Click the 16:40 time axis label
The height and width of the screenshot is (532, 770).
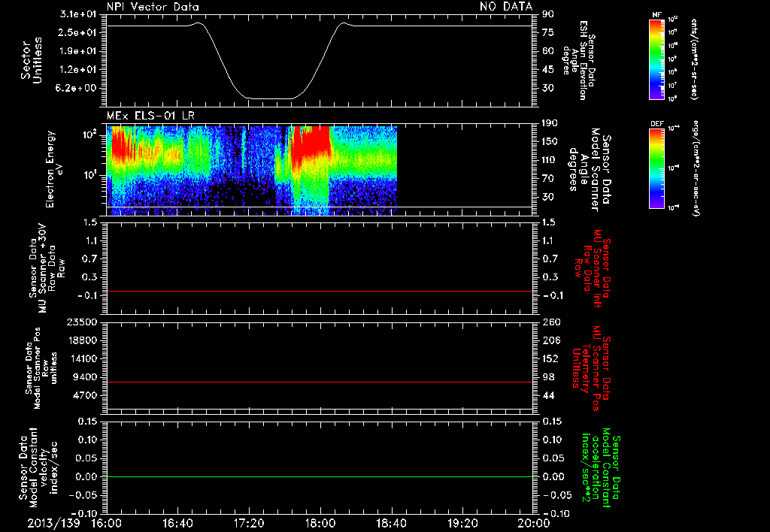point(177,523)
